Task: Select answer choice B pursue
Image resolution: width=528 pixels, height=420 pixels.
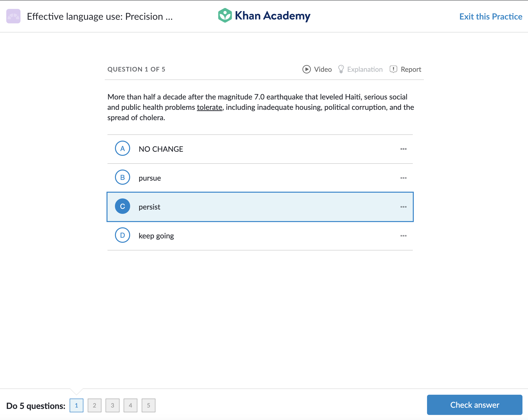Action: (150, 178)
